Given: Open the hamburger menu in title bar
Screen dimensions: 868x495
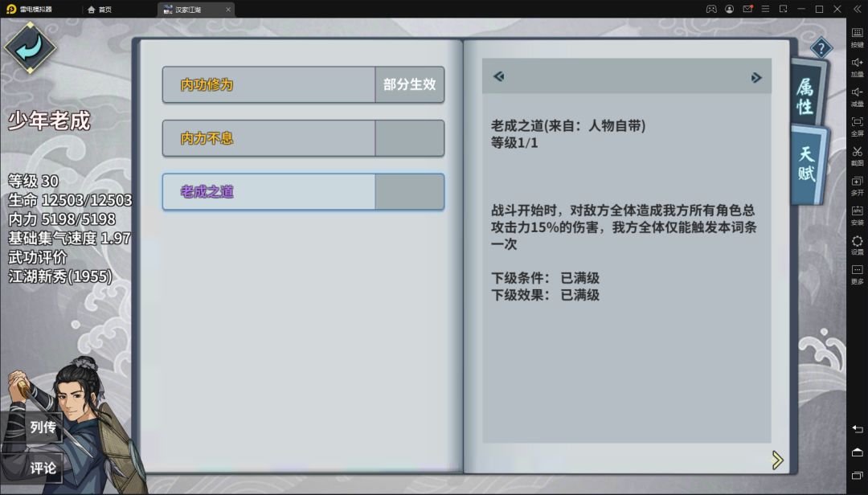Looking at the screenshot, I should pos(766,9).
